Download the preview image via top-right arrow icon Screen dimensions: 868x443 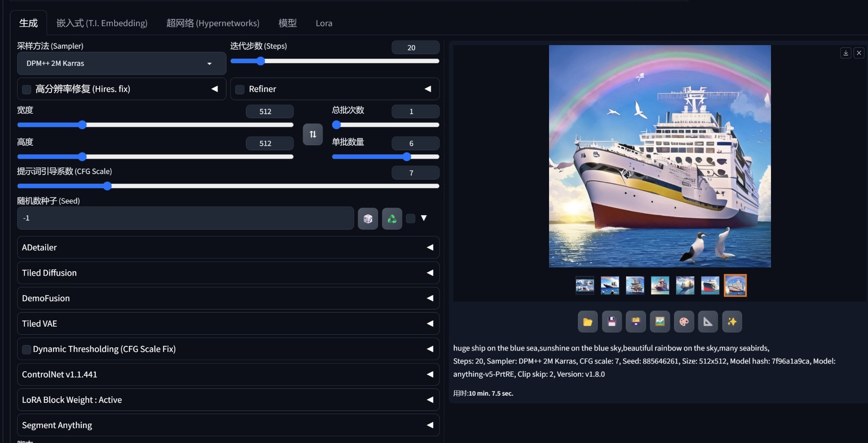click(x=845, y=53)
